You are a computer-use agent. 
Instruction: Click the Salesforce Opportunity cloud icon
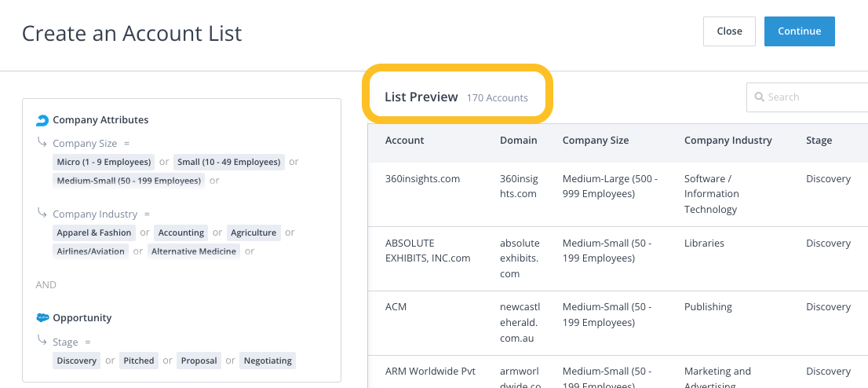(42, 318)
